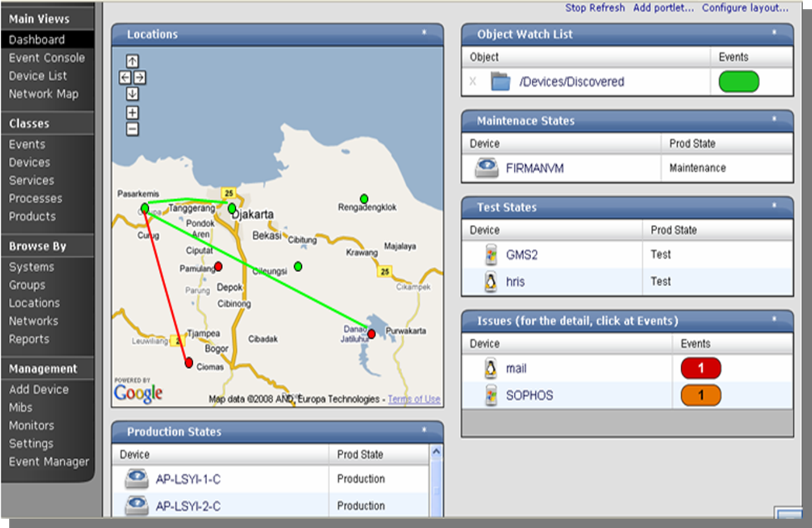Zoom out on the Locations map
This screenshot has height=528, width=812.
pyautogui.click(x=133, y=129)
